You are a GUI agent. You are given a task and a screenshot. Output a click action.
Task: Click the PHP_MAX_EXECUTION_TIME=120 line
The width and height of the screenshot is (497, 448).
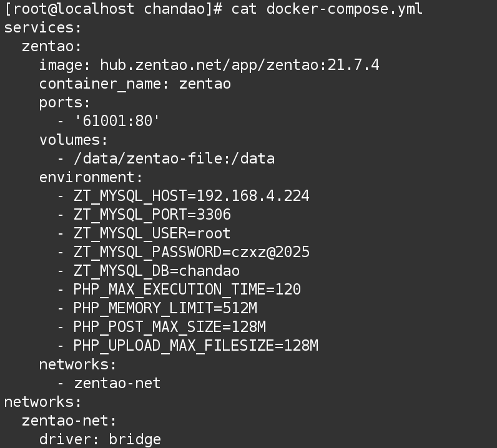(x=187, y=290)
